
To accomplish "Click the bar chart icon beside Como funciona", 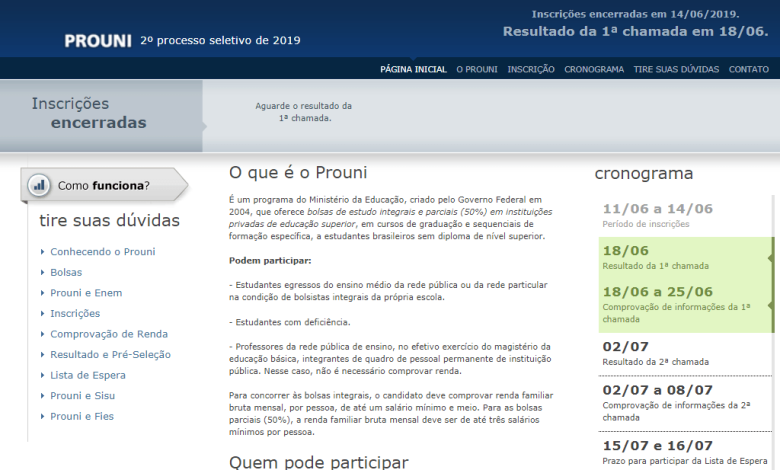I will tap(39, 185).
